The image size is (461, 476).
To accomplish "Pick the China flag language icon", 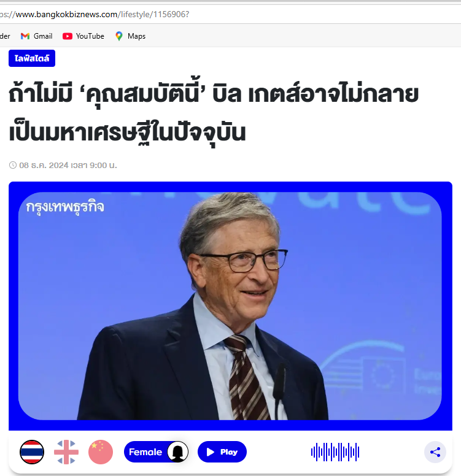I will click(101, 451).
